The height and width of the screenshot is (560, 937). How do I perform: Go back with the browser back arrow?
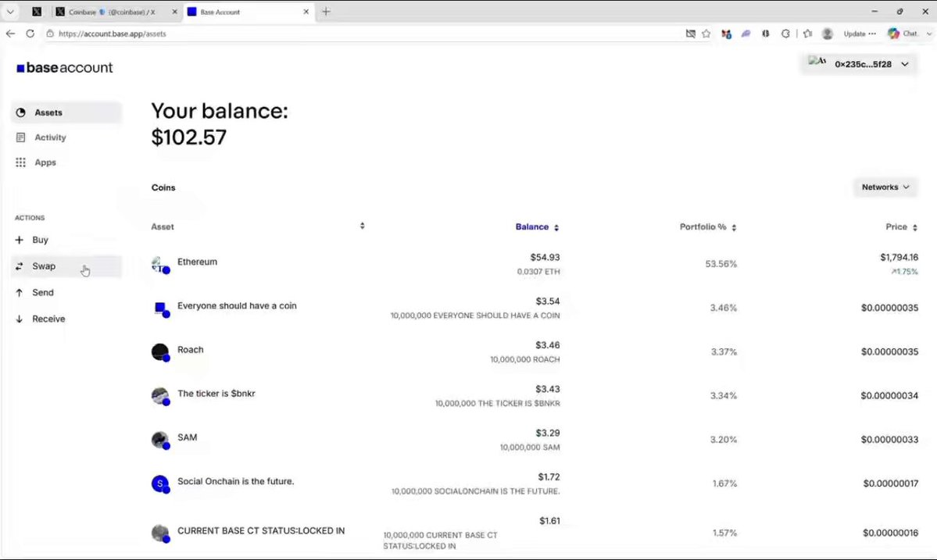[10, 34]
